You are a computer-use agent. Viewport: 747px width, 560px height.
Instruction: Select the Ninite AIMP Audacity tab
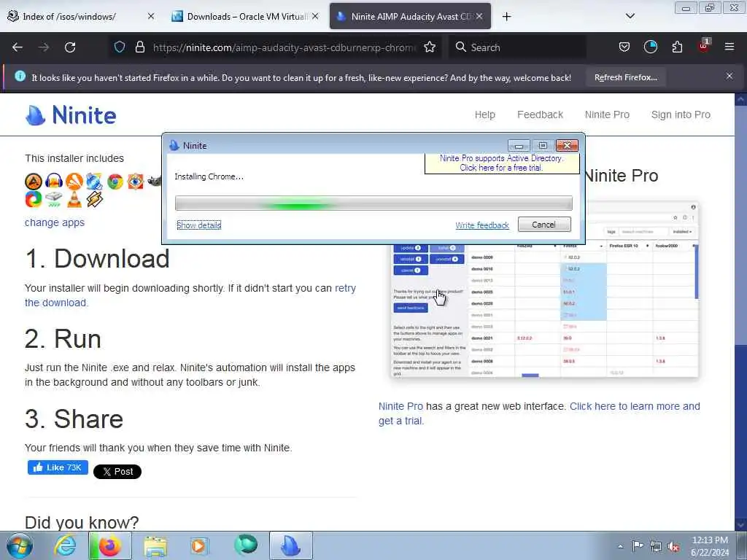[x=410, y=17]
